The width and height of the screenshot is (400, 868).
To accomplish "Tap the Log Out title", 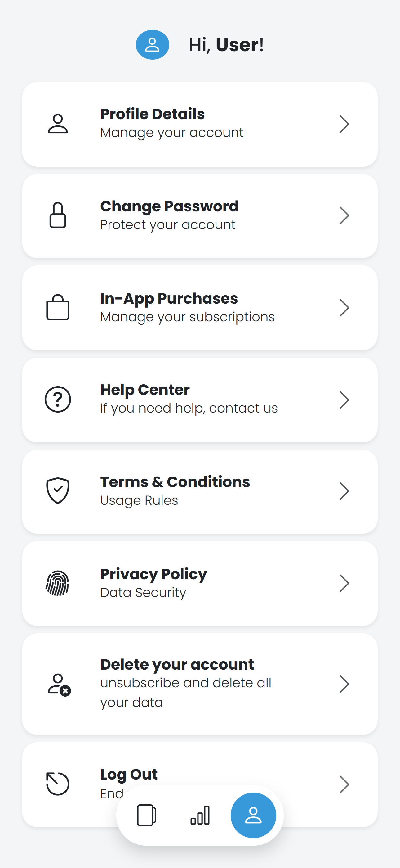I will click(x=129, y=774).
